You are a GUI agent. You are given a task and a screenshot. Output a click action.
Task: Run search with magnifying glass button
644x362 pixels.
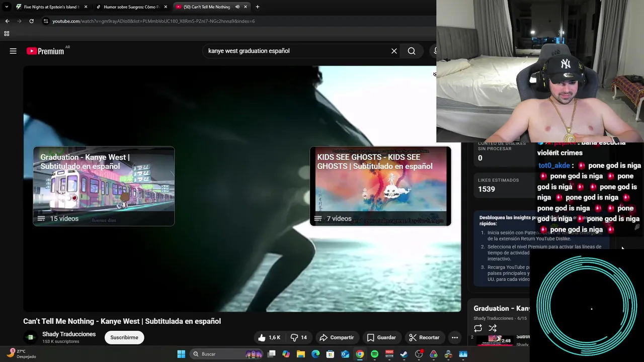click(412, 51)
